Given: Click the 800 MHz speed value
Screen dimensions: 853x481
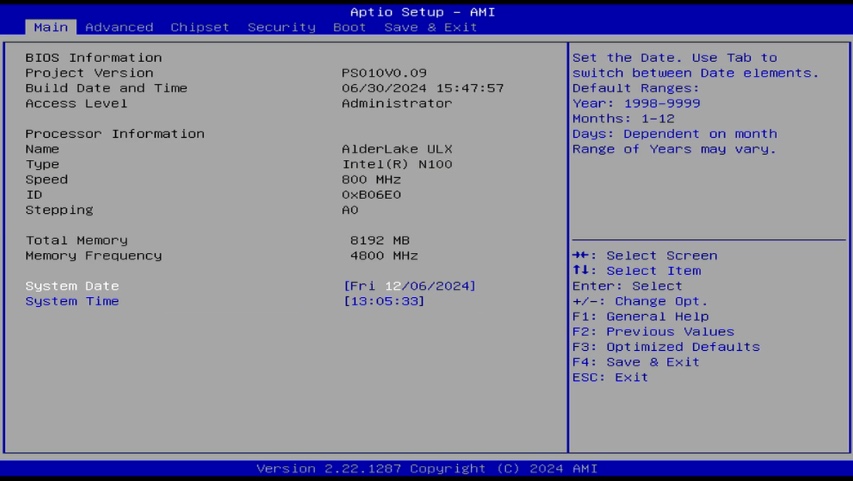Looking at the screenshot, I should pyautogui.click(x=371, y=179).
